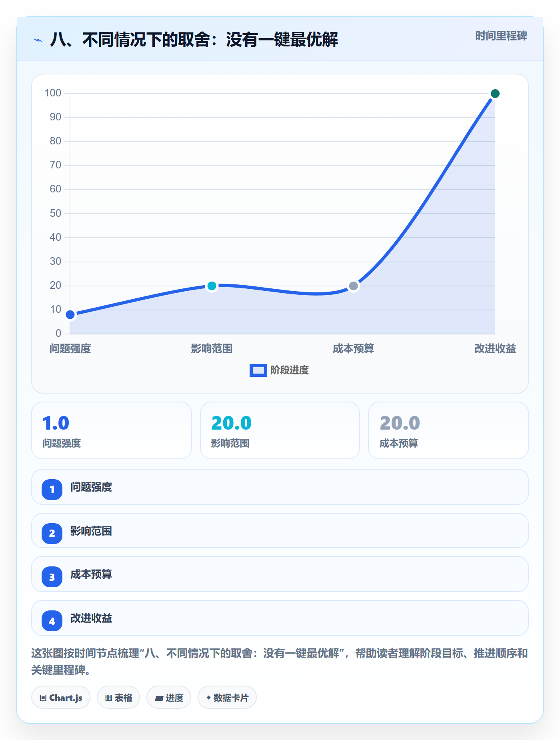Click the gray 20.0 value above 成本预算
This screenshot has height=740, width=560.
click(400, 423)
